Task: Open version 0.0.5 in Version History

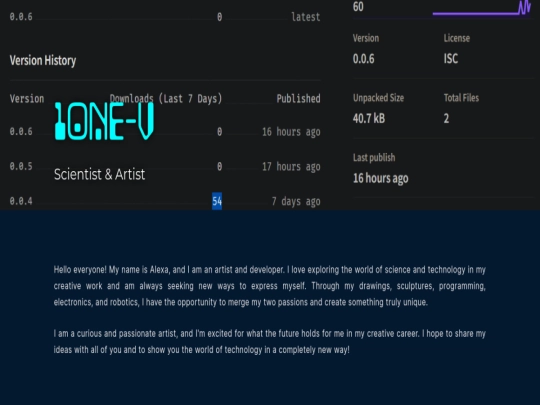Action: (21, 166)
